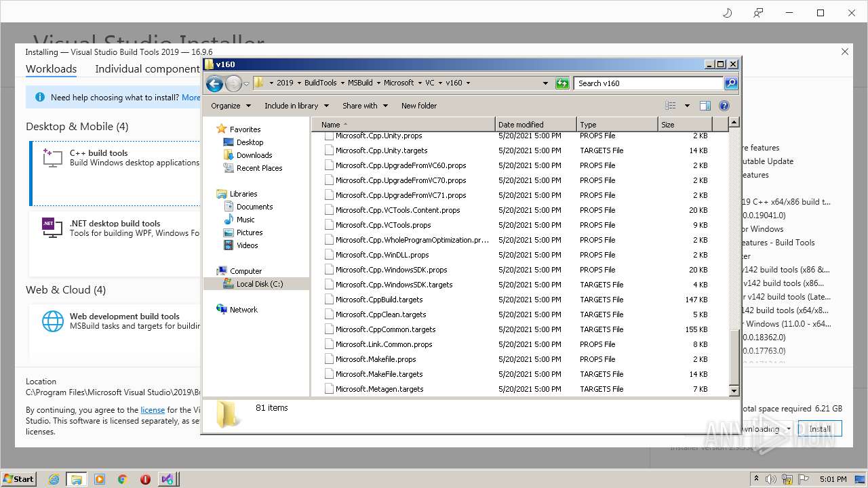Open Recent Places in navigation pane

click(259, 168)
